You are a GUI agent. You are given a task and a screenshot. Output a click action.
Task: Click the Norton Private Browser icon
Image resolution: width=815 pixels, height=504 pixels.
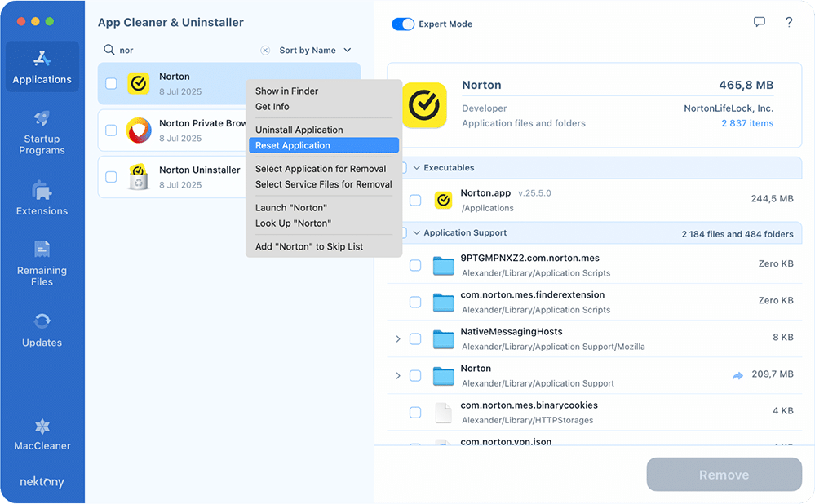[x=138, y=130]
